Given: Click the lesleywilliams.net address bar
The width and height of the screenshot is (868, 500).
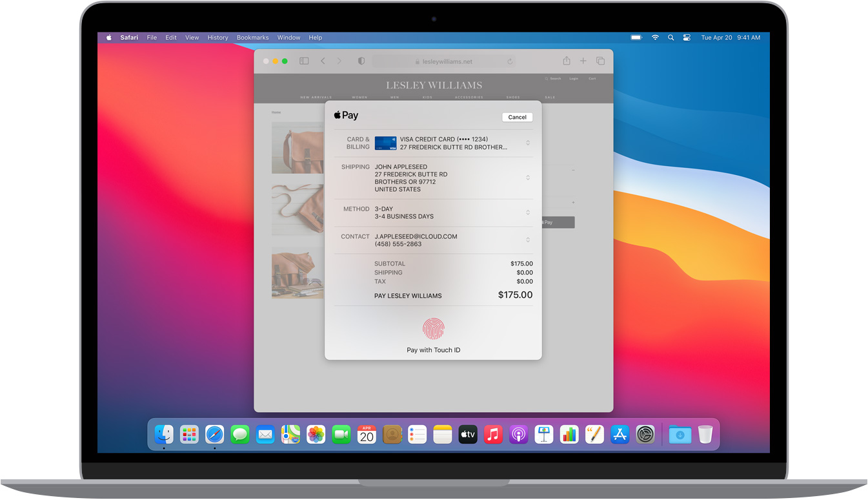Looking at the screenshot, I should 443,61.
